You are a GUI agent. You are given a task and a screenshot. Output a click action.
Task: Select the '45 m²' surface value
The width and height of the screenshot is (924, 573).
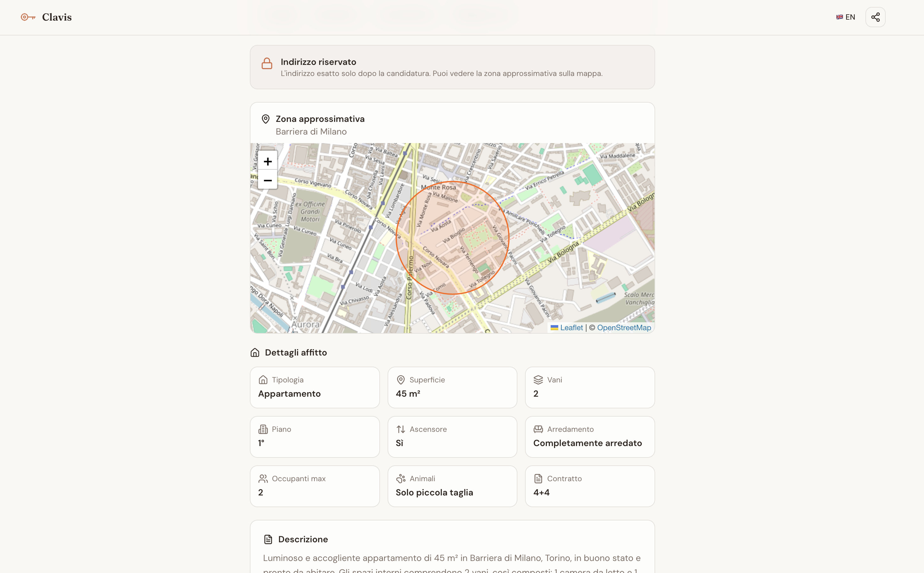[408, 394]
